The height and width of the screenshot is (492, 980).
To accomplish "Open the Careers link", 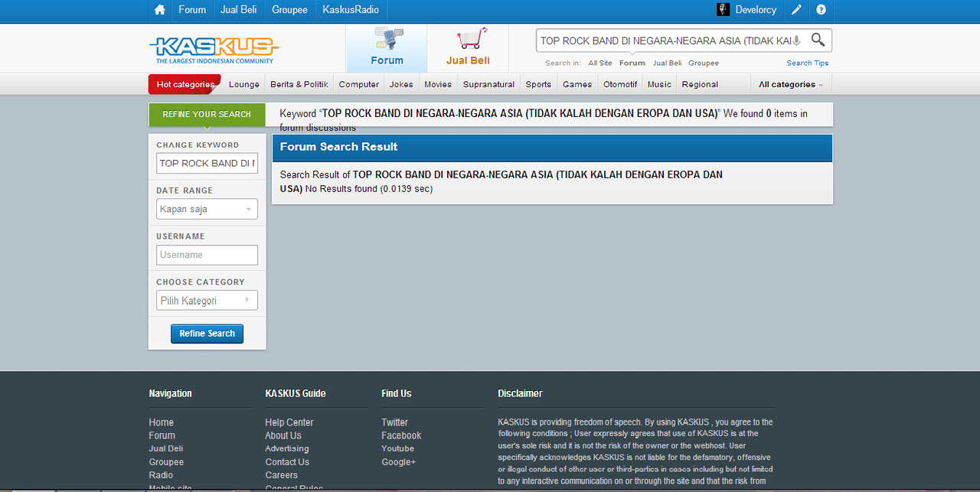I will pyautogui.click(x=282, y=475).
